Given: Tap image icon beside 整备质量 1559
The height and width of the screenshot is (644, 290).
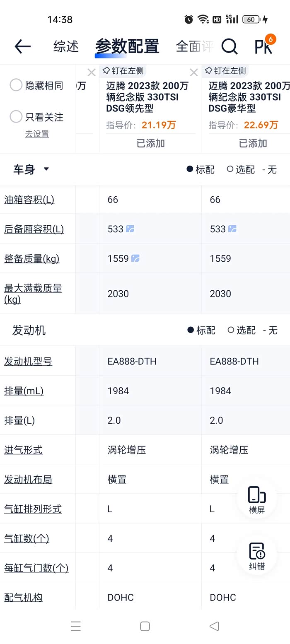Looking at the screenshot, I should (x=135, y=258).
